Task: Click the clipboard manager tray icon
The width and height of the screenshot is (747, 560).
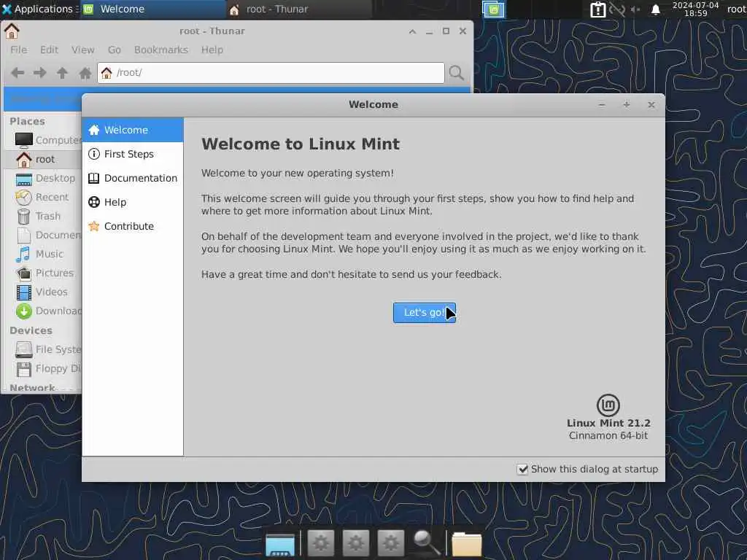Action: [597, 9]
